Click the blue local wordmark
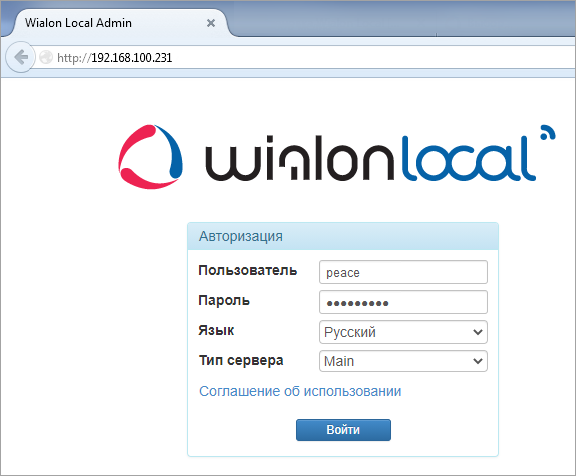The image size is (576, 476). (x=468, y=159)
